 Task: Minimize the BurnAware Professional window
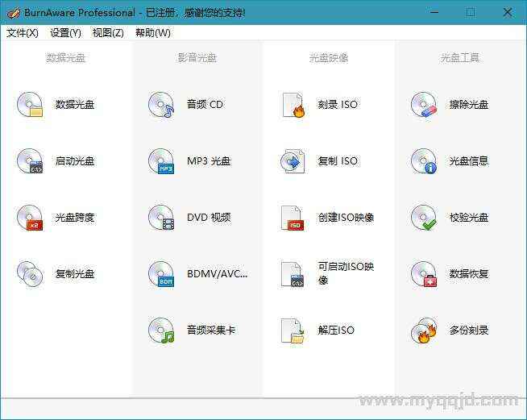[x=434, y=13]
